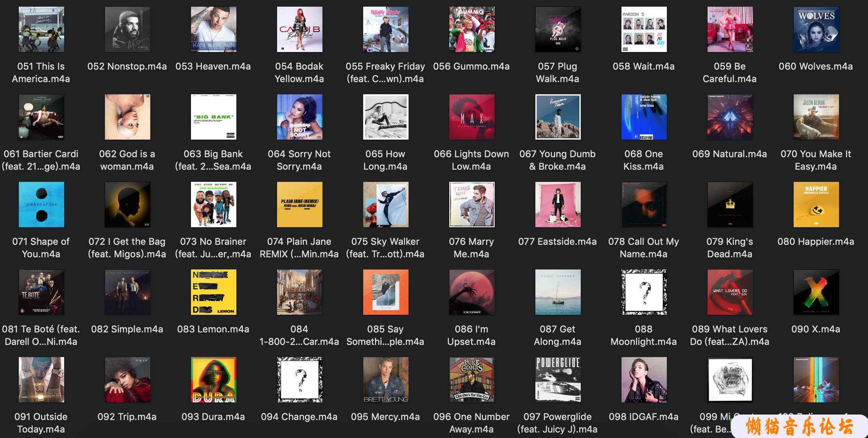The height and width of the screenshot is (438, 868).
Task: Select the 070 You Make It Easy cover
Action: (816, 117)
